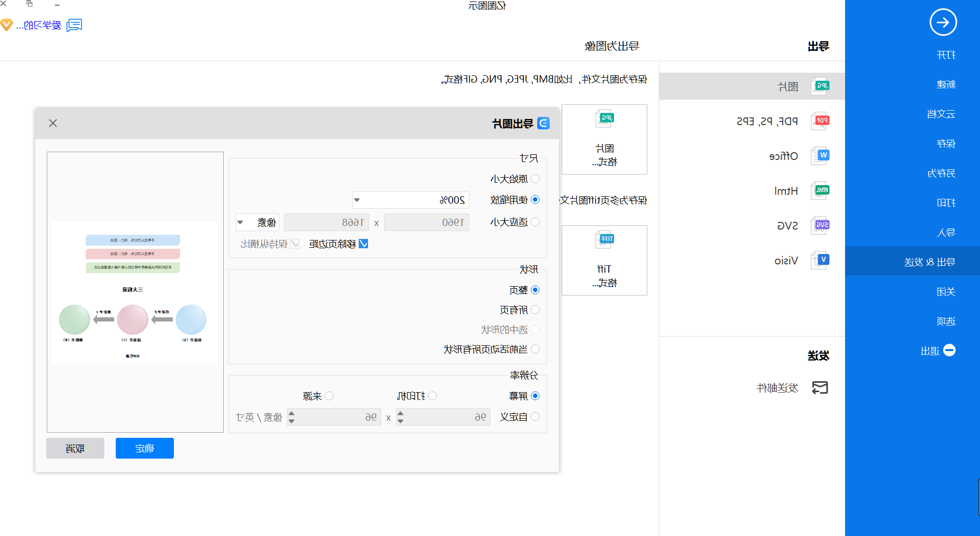Viewport: 980px width, 536px height.
Task: Click 导入 in the blue sidebar
Action: [946, 233]
